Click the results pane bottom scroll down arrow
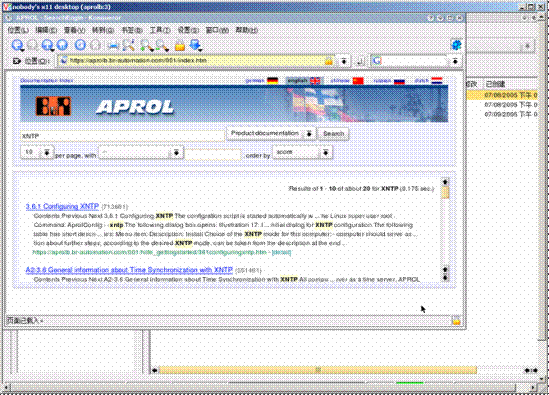 [445, 278]
